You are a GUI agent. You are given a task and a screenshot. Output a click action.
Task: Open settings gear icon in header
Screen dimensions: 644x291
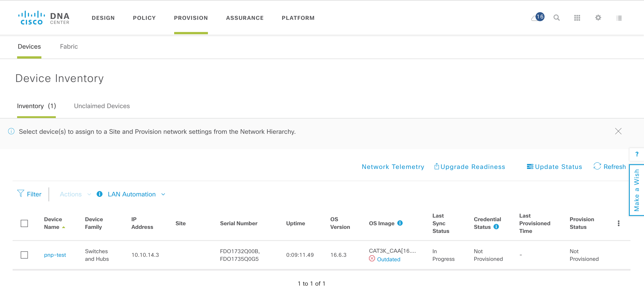(598, 18)
